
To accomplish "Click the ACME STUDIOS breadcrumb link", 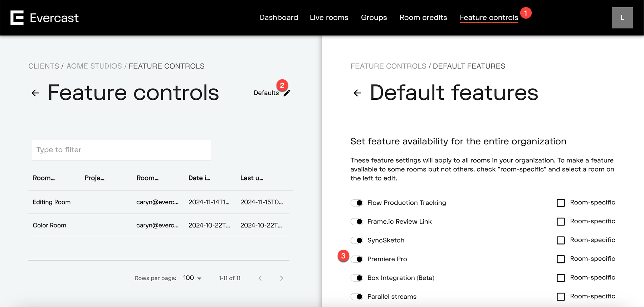I will click(94, 66).
